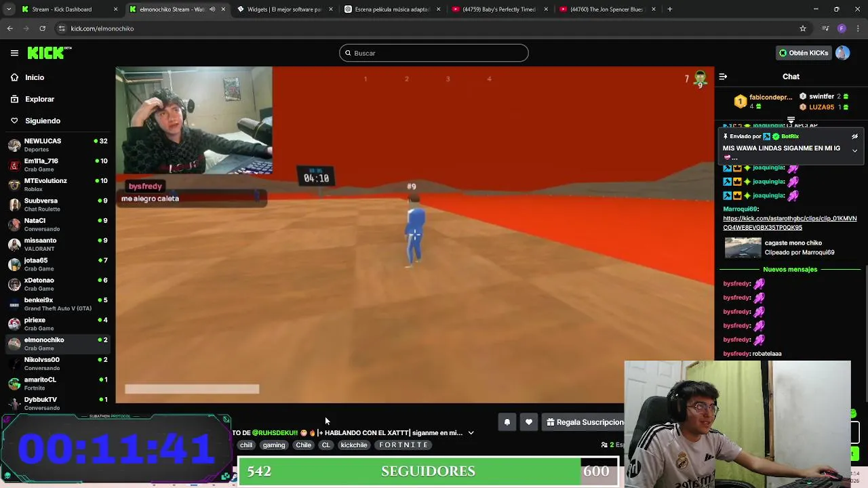The width and height of the screenshot is (868, 488).
Task: Open missaanto channel in sidebar
Action: (x=58, y=244)
